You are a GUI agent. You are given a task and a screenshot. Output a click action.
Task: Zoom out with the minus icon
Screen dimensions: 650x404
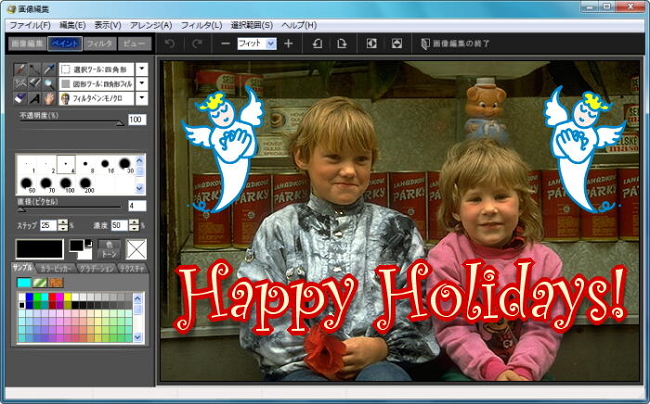[x=225, y=44]
